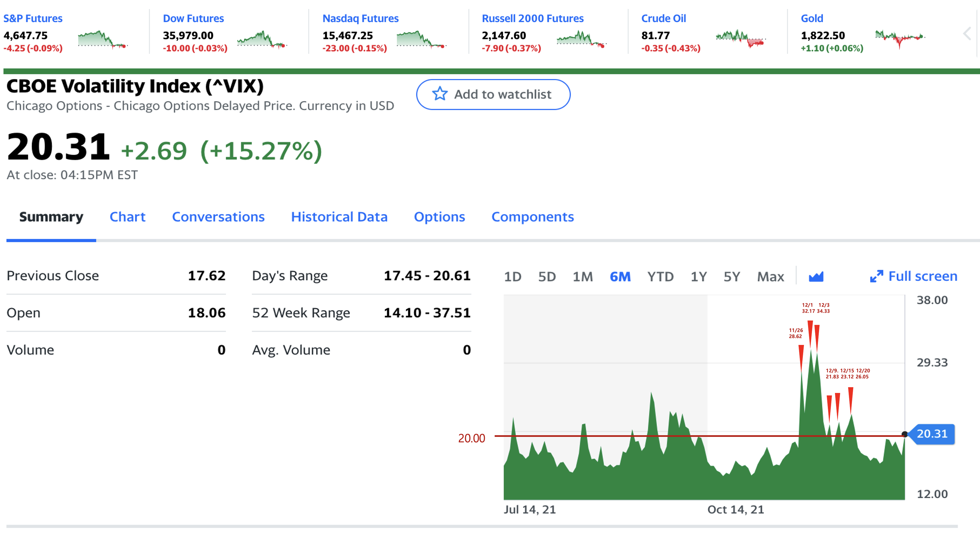This screenshot has width=980, height=534.
Task: Click Add to watchlist button
Action: 493,94
